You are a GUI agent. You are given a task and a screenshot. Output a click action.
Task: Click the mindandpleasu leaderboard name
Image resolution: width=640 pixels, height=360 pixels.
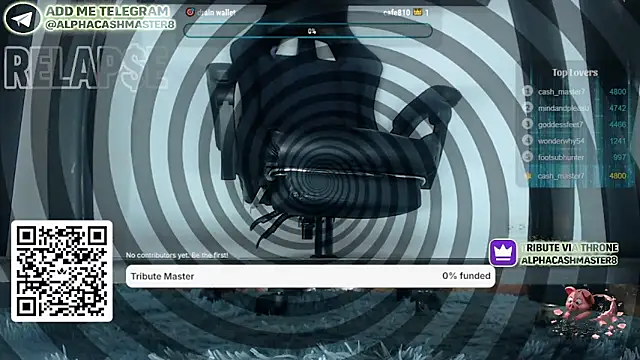pos(564,108)
